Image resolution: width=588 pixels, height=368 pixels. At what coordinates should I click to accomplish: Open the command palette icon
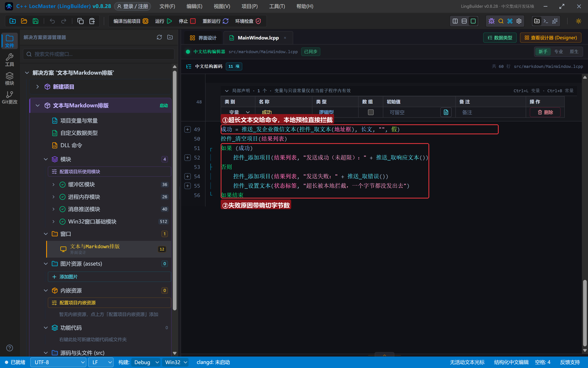[510, 21]
